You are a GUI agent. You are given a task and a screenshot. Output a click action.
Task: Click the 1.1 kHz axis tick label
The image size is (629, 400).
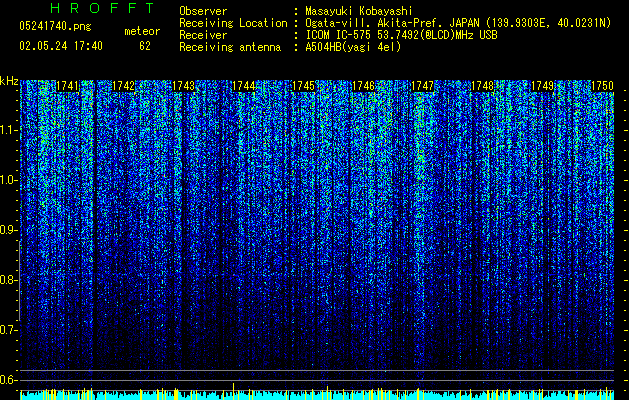(9, 130)
